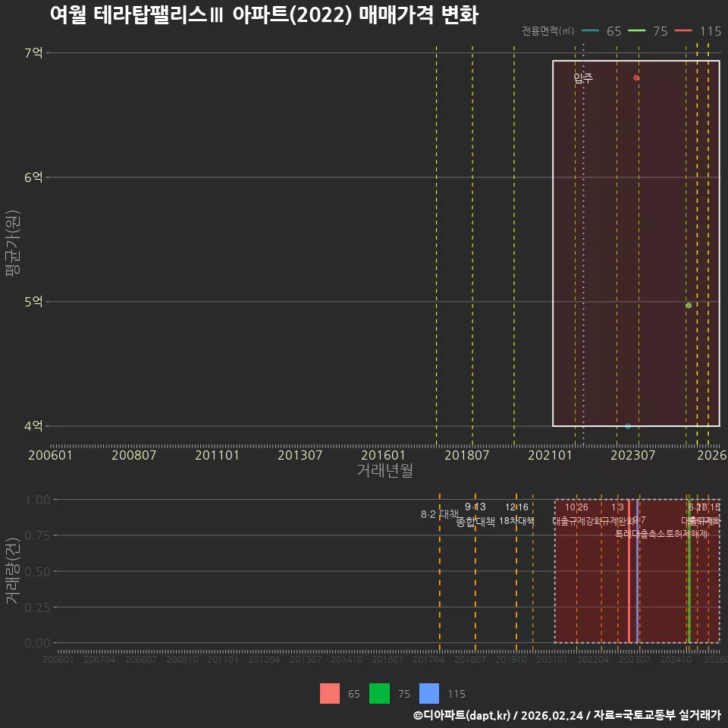Viewport: 728px width, 728px height.
Task: Select the green 75 swatch in the bottom legend
Action: [379, 694]
